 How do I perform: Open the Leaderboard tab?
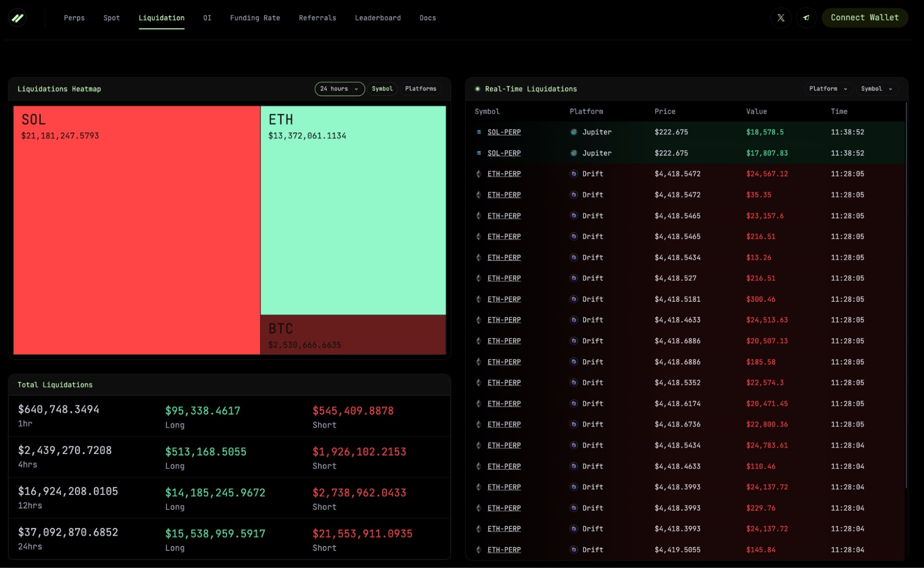pyautogui.click(x=378, y=18)
